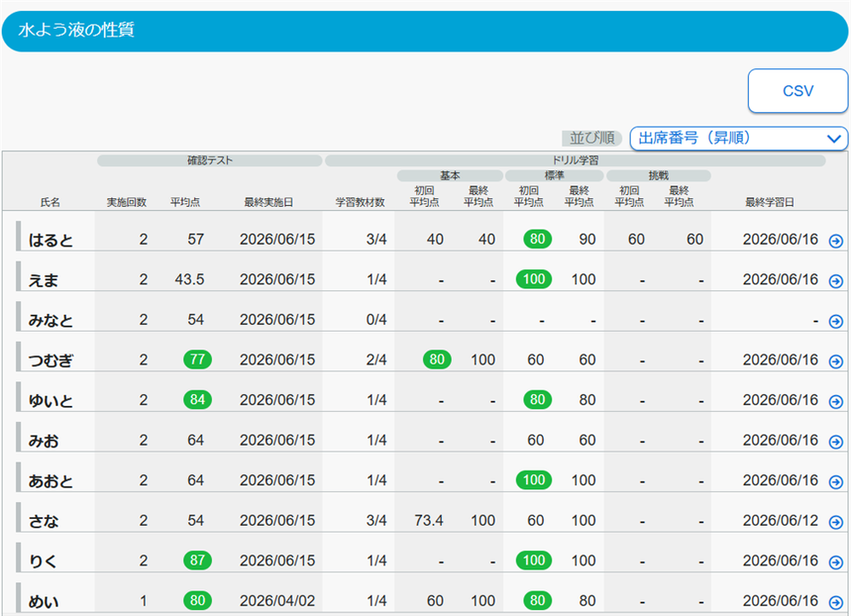851x616 pixels.
Task: Click つむぎ's 学習教材数 value 2/4
Action: tap(377, 360)
